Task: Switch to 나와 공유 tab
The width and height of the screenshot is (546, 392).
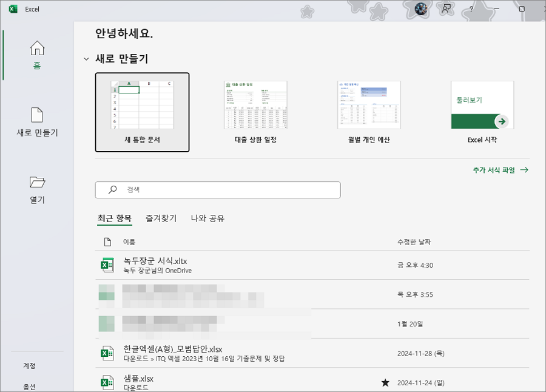Action: click(x=207, y=218)
